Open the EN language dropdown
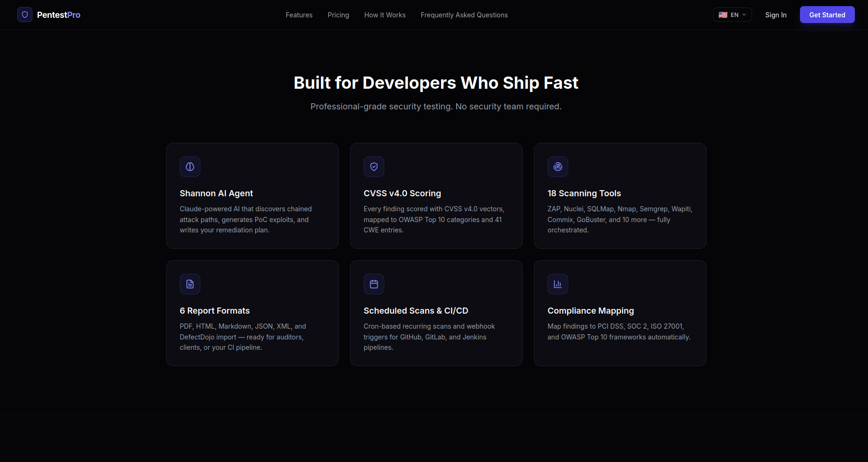The image size is (868, 462). 734,15
